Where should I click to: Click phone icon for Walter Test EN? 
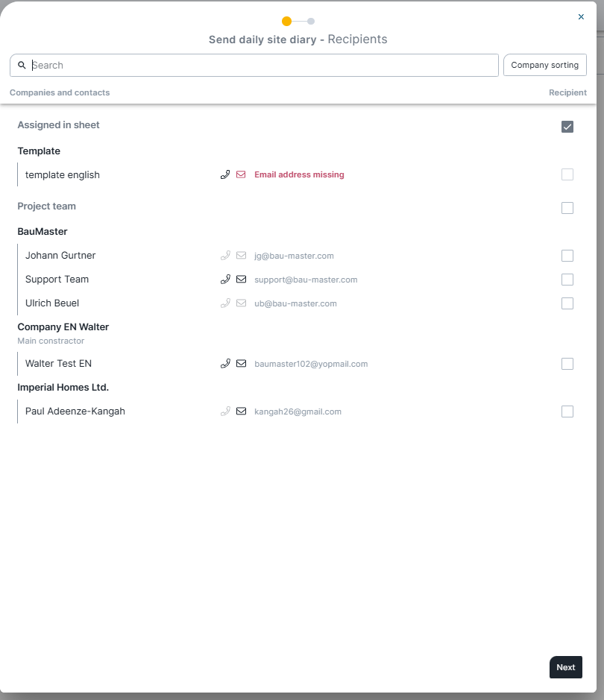[x=225, y=364]
